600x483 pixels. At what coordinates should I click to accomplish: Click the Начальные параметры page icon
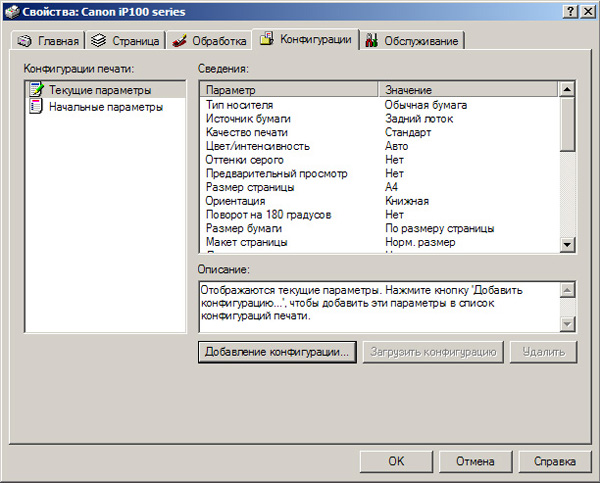click(x=36, y=106)
